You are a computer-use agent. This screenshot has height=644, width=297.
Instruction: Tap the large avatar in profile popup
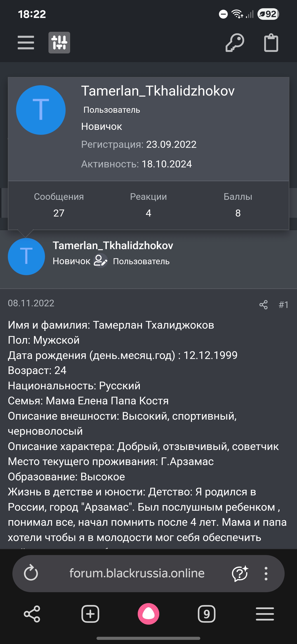pos(41,110)
